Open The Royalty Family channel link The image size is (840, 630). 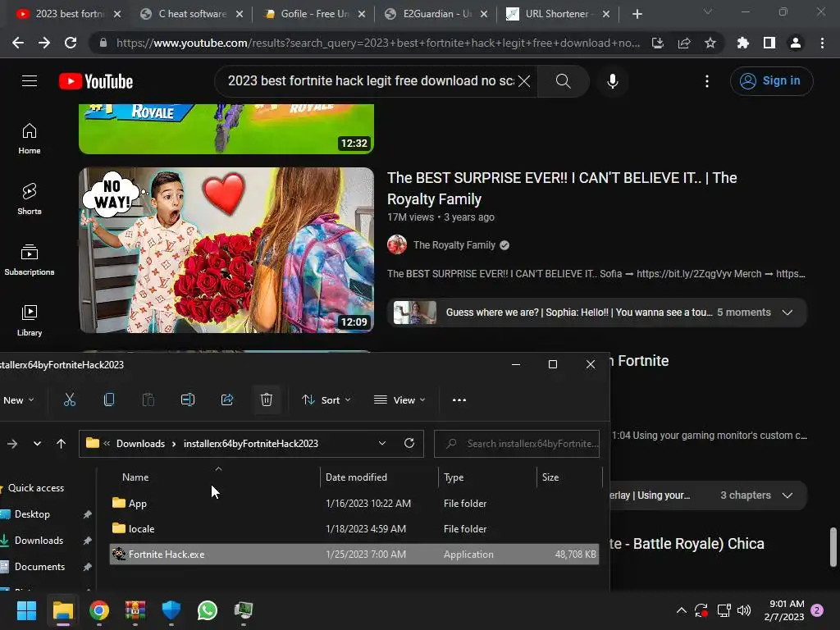click(x=454, y=244)
